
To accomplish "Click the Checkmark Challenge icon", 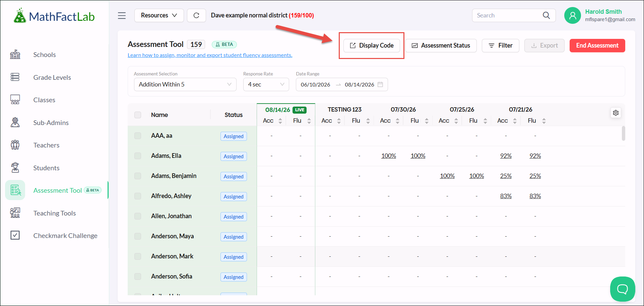I will (15, 236).
